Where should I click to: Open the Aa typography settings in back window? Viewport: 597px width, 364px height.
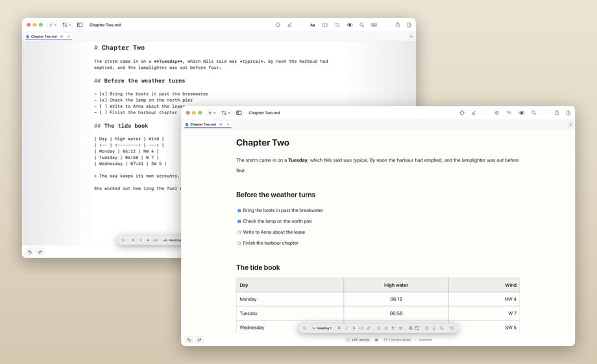coord(312,25)
